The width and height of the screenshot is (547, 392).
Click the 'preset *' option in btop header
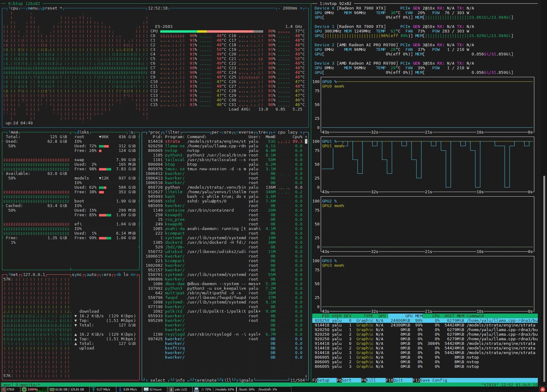coord(52,8)
